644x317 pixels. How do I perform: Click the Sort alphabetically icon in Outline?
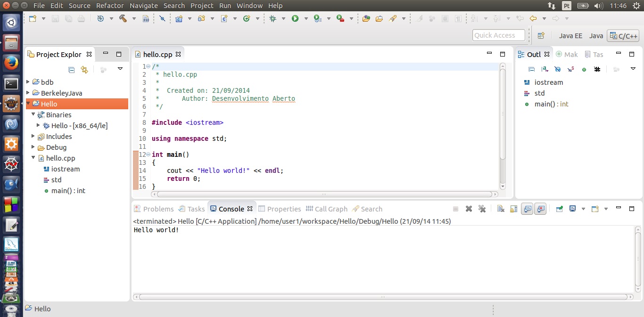tap(545, 69)
